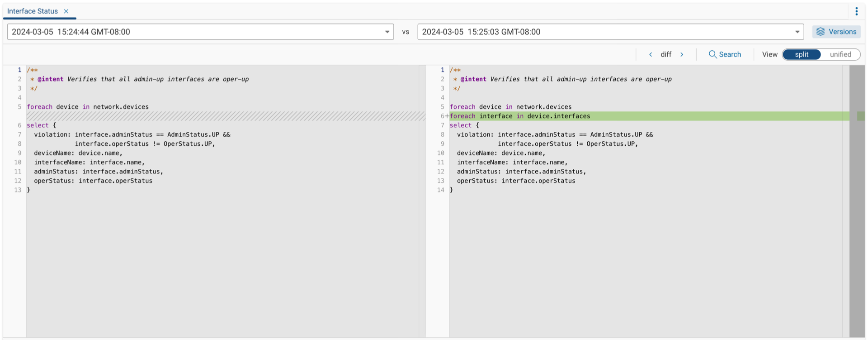Click left pane 'select {' line
The height and width of the screenshot is (340, 868).
tap(42, 125)
